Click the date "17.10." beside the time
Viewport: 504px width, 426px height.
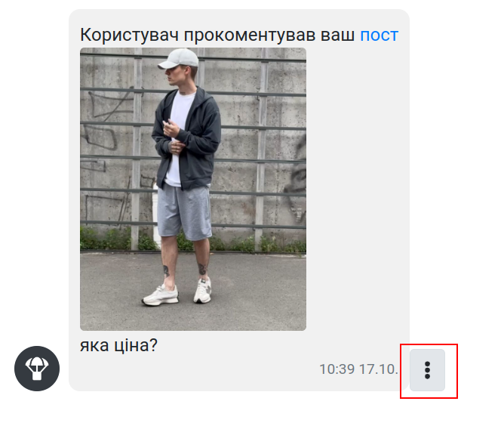point(379,369)
